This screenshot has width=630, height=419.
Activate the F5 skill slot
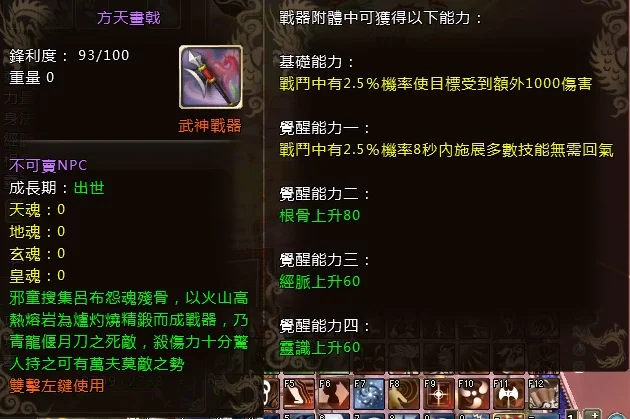point(299,393)
